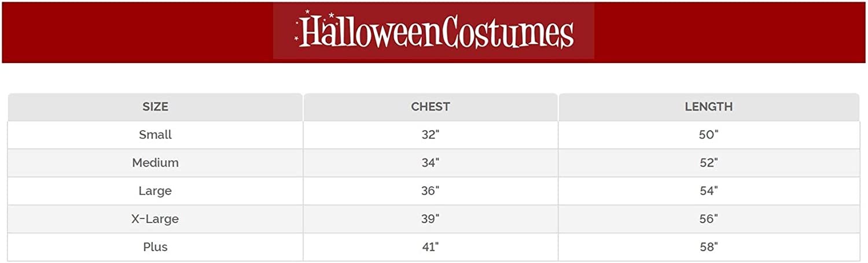
Task: Click the 56" length value
Action: (708, 219)
